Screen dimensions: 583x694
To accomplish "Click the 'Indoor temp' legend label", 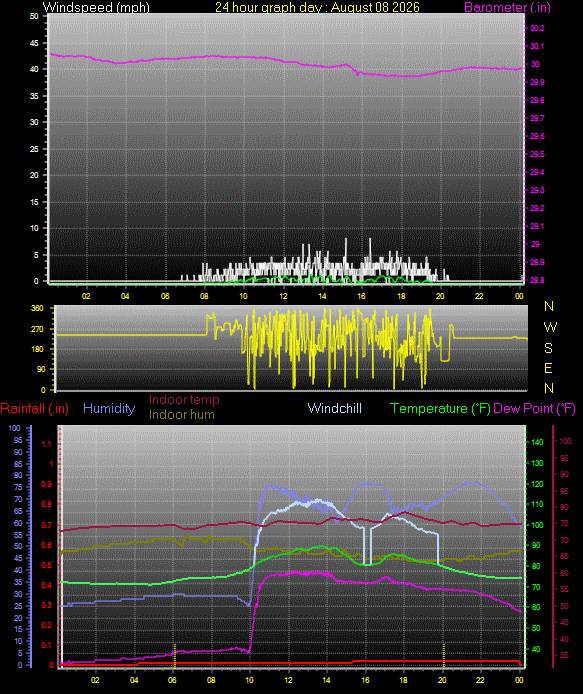I will pos(184,399).
